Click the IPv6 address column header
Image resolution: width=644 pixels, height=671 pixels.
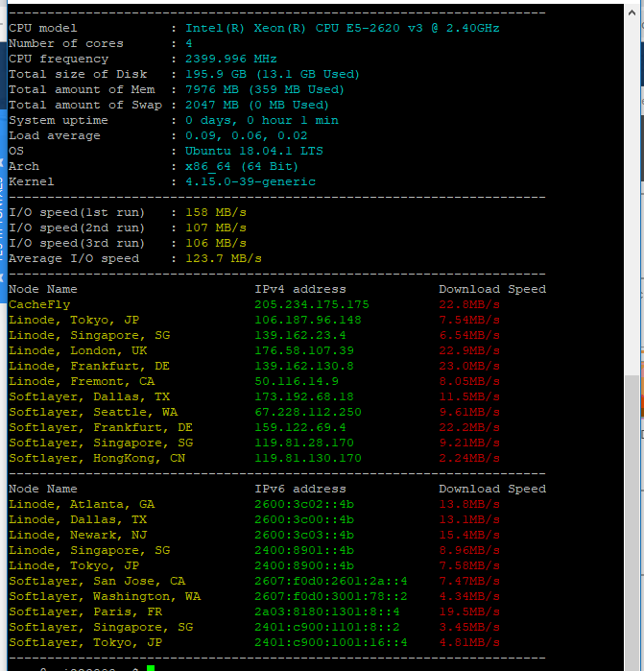click(299, 489)
